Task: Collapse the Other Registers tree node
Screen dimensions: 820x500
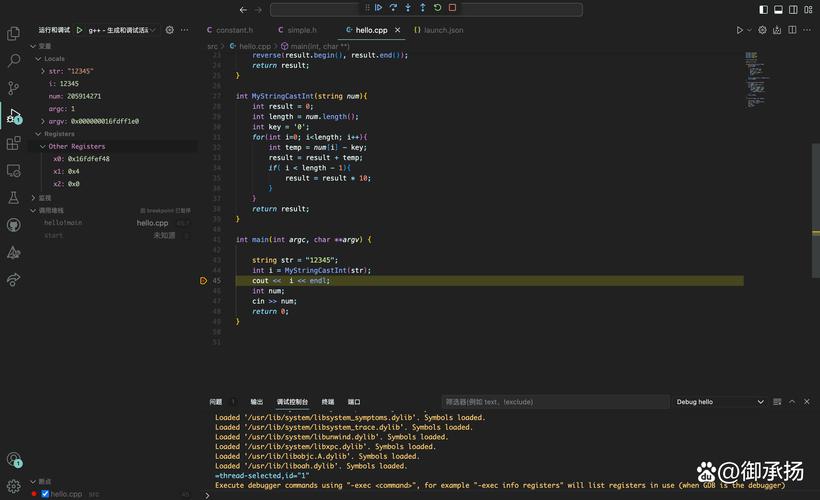Action: [43, 146]
